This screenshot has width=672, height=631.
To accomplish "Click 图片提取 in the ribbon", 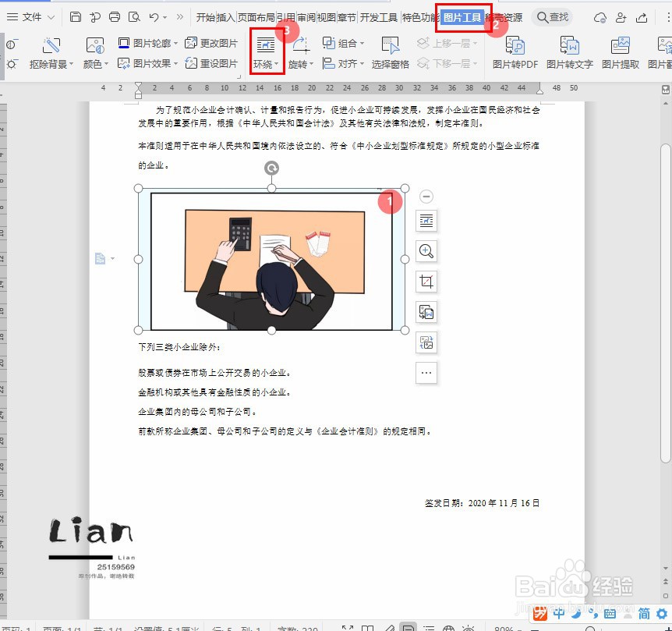I will tap(620, 53).
